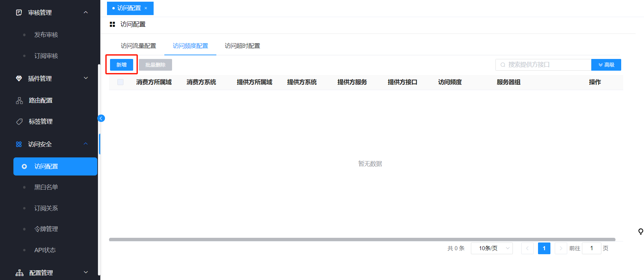Click the 提供方接口 column header
The height and width of the screenshot is (280, 644).
pyautogui.click(x=402, y=82)
